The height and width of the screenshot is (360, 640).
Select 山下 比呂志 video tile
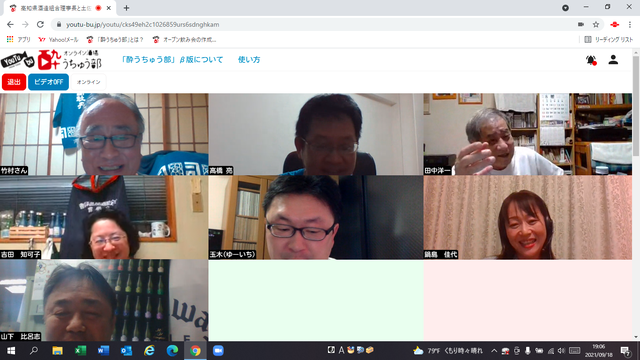[x=104, y=300]
